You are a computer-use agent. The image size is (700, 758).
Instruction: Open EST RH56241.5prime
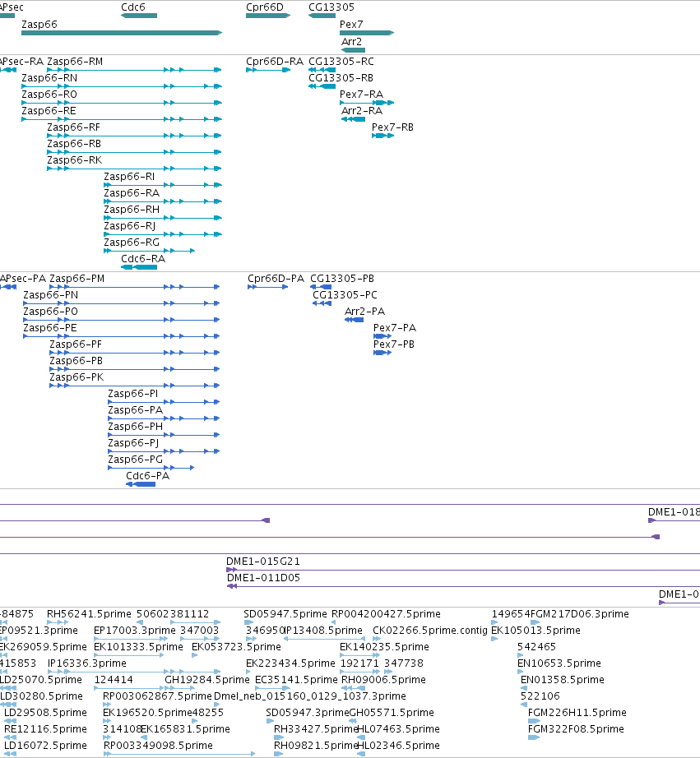pyautogui.click(x=89, y=614)
